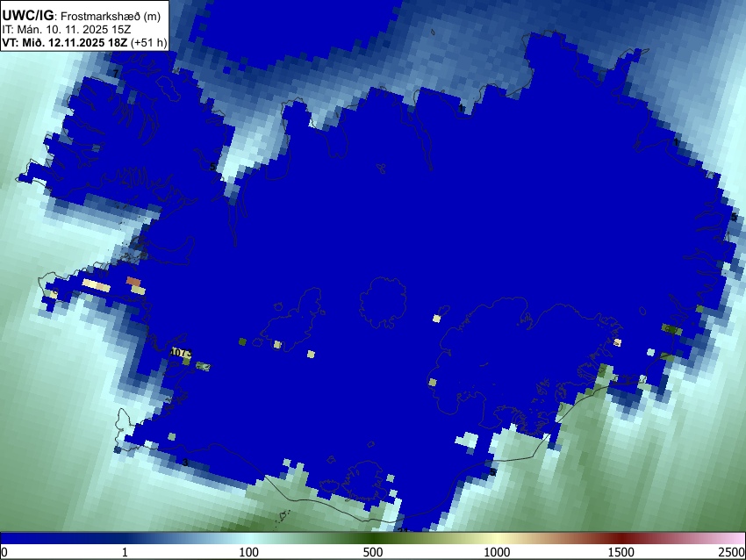Image resolution: width=746 pixels, height=560 pixels.
Task: Click the "5" value on the southeast coast
Action: (x=492, y=472)
